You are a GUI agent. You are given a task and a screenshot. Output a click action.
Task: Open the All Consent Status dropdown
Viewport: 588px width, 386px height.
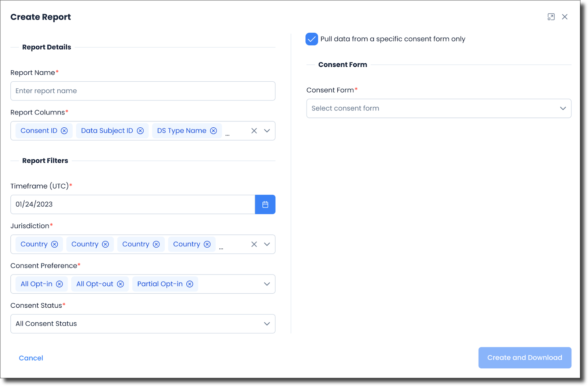tap(267, 324)
